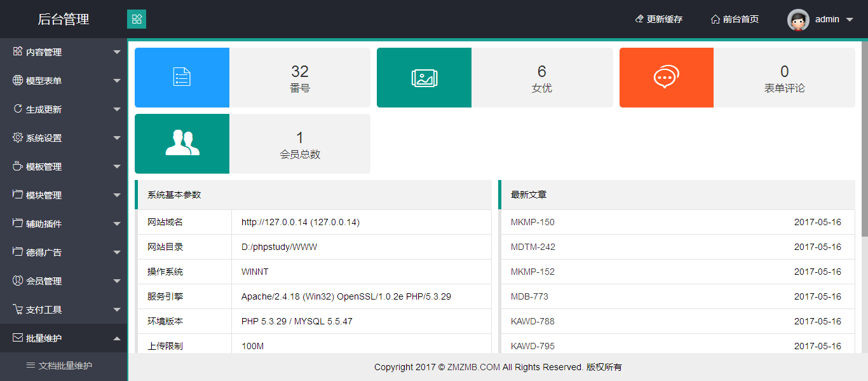Open the 会员管理 sidebar menu
The image size is (868, 381).
(64, 281)
